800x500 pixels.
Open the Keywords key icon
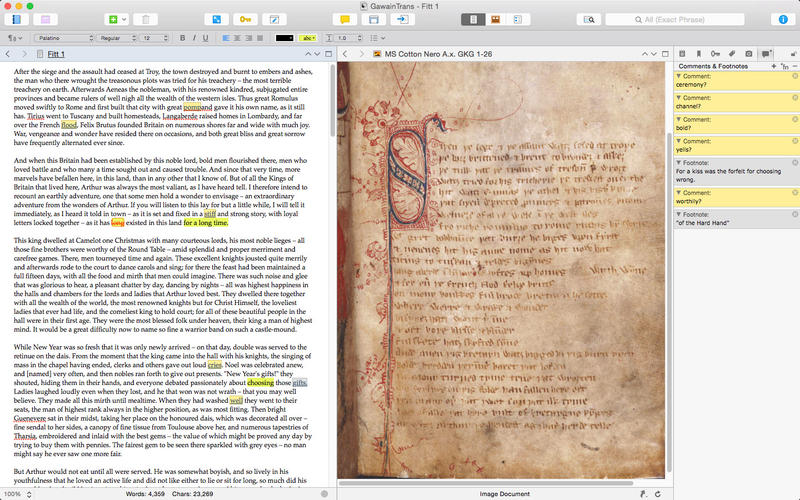pyautogui.click(x=243, y=19)
